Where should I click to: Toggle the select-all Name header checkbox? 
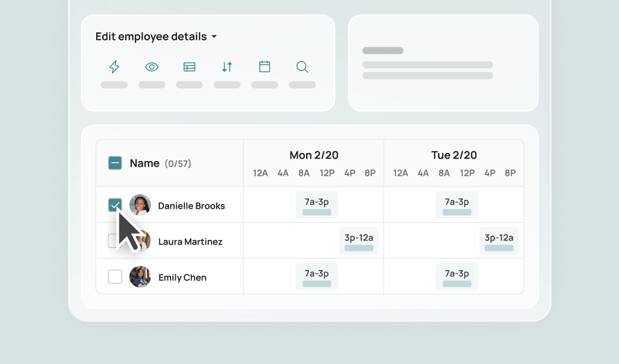tap(115, 163)
